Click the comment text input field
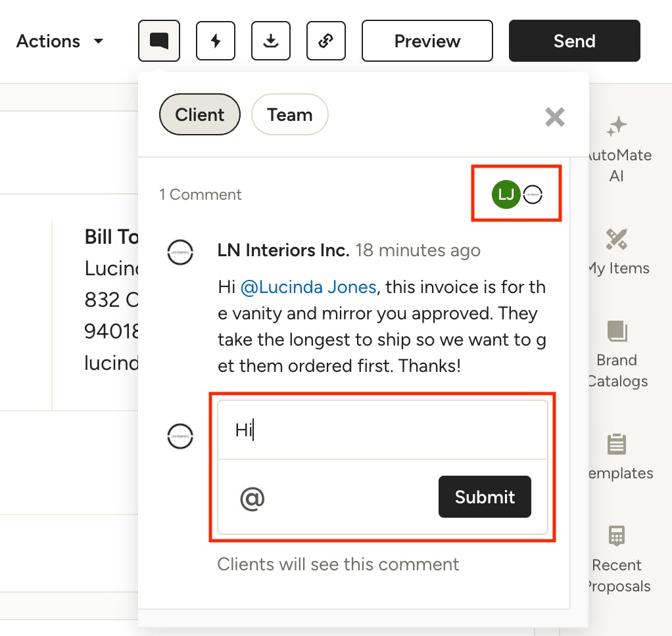The height and width of the screenshot is (636, 672). pyautogui.click(x=381, y=430)
